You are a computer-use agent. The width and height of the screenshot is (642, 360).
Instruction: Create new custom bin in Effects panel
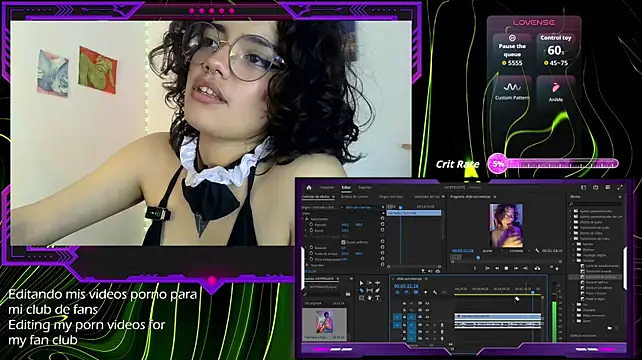[610, 328]
